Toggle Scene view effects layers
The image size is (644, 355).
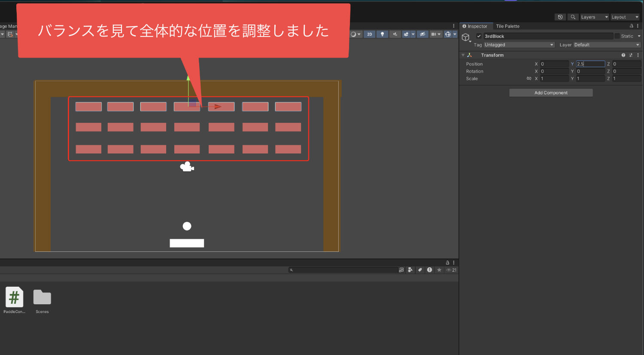pyautogui.click(x=406, y=34)
